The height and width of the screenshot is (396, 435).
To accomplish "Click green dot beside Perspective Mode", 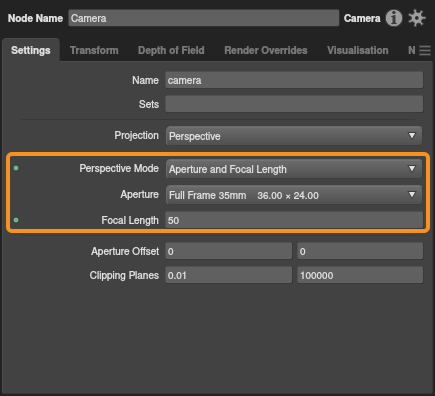I will point(16,168).
